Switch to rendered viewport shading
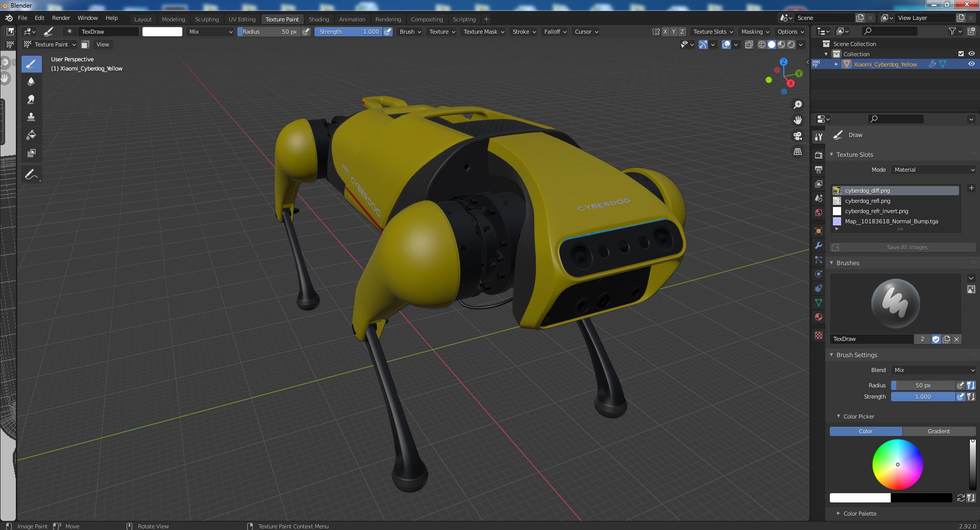Screen dimensions: 980x530 coord(791,44)
